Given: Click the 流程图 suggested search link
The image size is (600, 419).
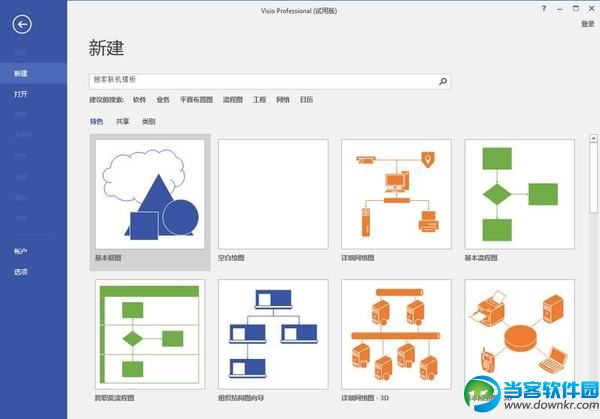Looking at the screenshot, I should tap(233, 100).
